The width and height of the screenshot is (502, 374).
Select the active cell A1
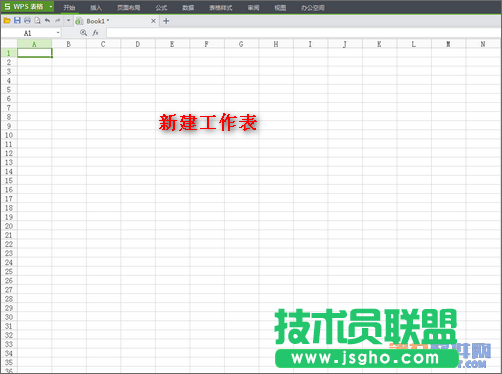coord(35,53)
